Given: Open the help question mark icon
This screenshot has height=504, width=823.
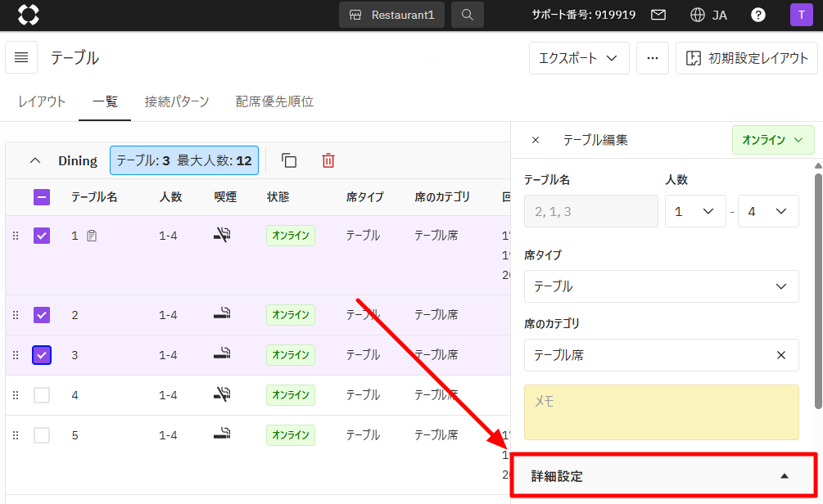Looking at the screenshot, I should (758, 15).
